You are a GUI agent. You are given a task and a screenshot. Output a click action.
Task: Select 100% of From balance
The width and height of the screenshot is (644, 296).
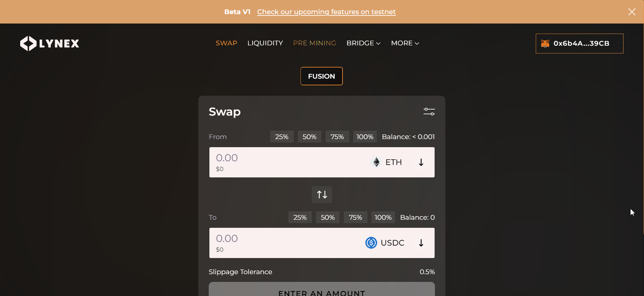pyautogui.click(x=365, y=137)
